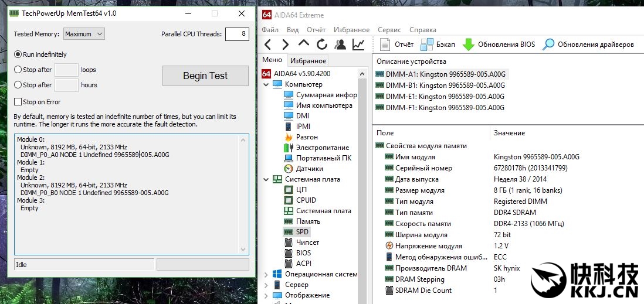This screenshot has width=644, height=304.
Task: Click the Back navigation arrow in AIDA64
Action: coord(267,45)
